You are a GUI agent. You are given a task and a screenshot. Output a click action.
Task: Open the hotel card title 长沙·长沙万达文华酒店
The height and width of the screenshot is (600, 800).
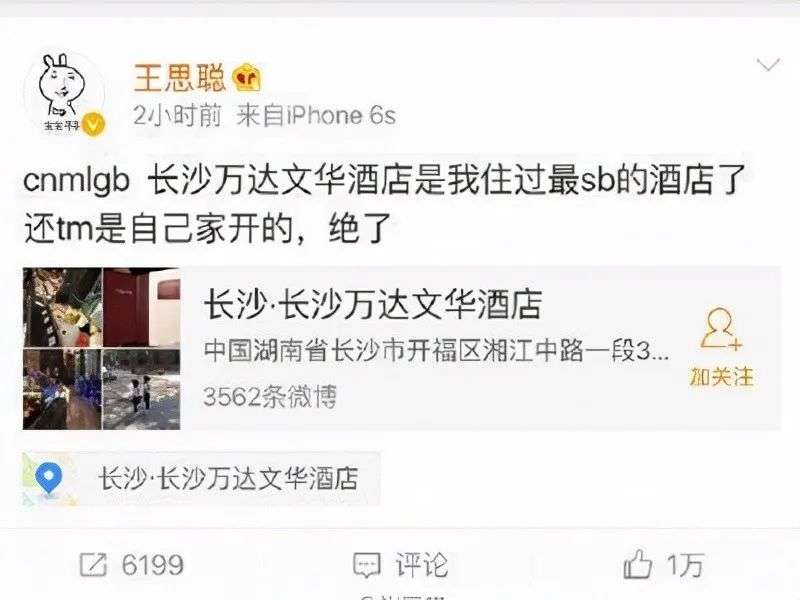pyautogui.click(x=372, y=305)
